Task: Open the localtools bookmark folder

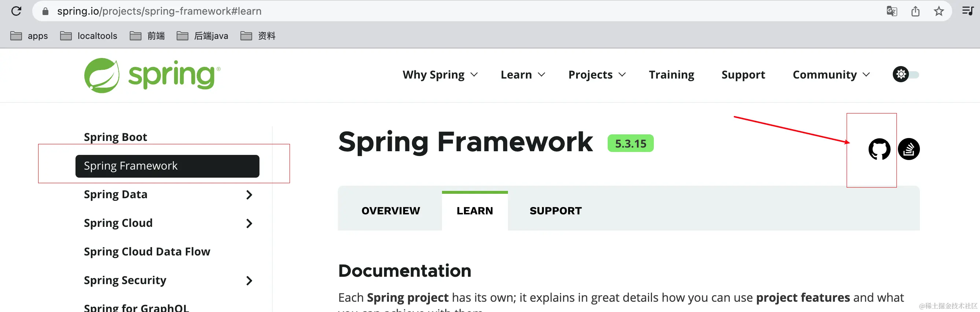Action: 89,36
